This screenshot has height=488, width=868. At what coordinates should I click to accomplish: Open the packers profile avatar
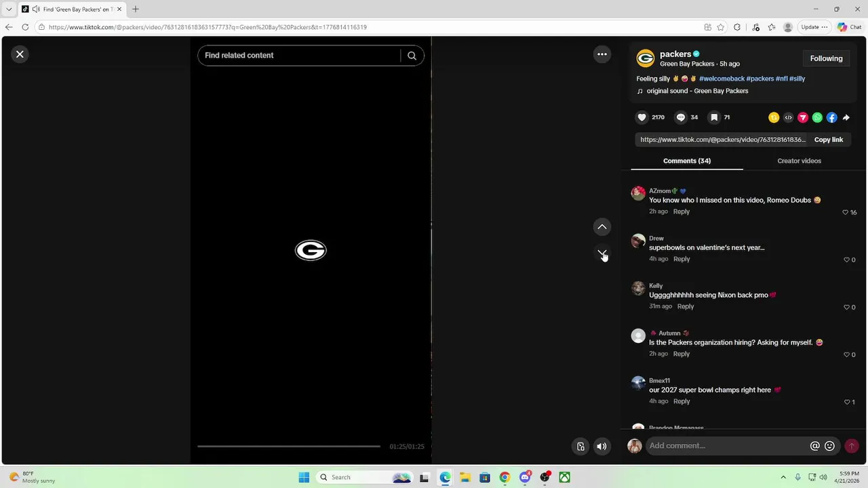646,58
